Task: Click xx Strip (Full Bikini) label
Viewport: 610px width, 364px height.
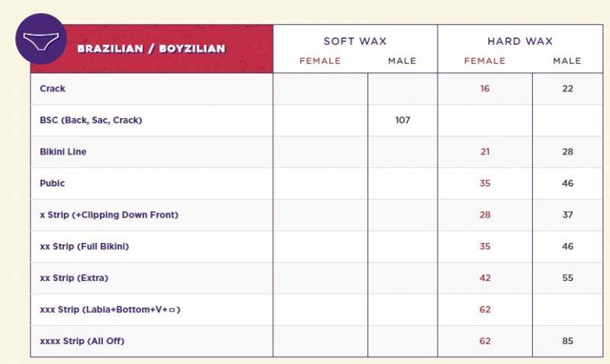Action: coord(89,247)
